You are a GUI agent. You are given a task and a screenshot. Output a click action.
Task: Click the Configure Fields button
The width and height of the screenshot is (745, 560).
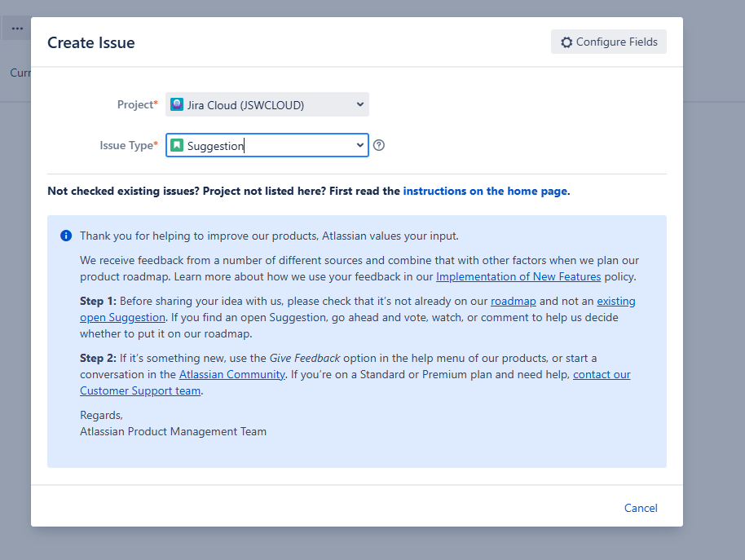tap(608, 42)
